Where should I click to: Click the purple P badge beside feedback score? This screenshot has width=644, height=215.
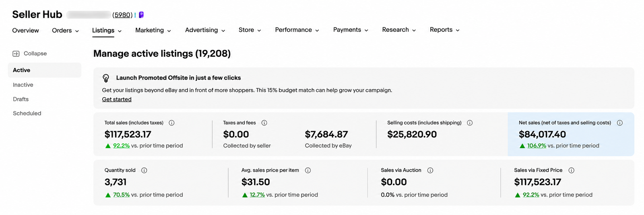[x=141, y=15]
